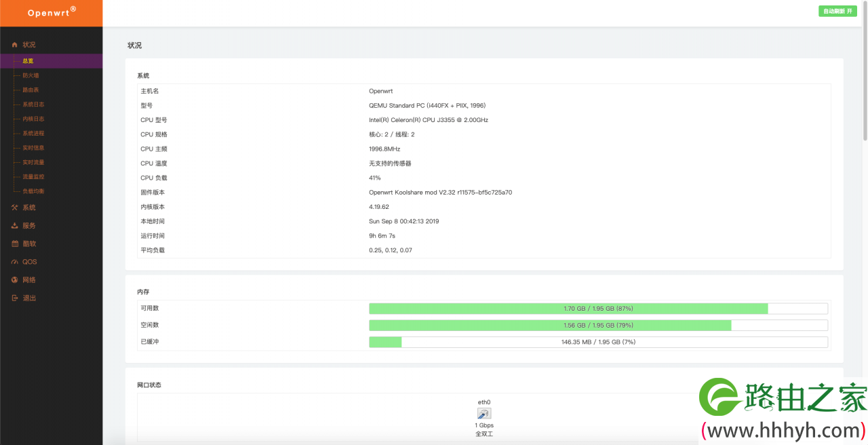Click the globe icon beside 网络
868x445 pixels.
[14, 279]
